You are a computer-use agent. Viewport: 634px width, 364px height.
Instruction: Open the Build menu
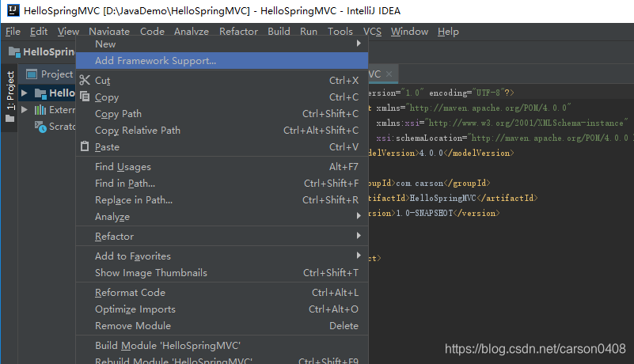pyautogui.click(x=279, y=31)
